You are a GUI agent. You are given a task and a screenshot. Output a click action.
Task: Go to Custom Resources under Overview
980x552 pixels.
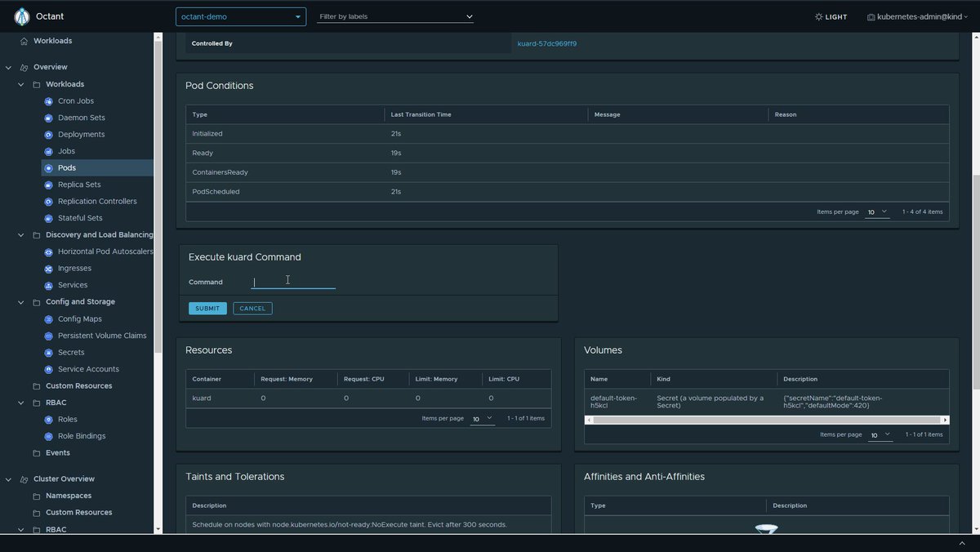tap(78, 386)
